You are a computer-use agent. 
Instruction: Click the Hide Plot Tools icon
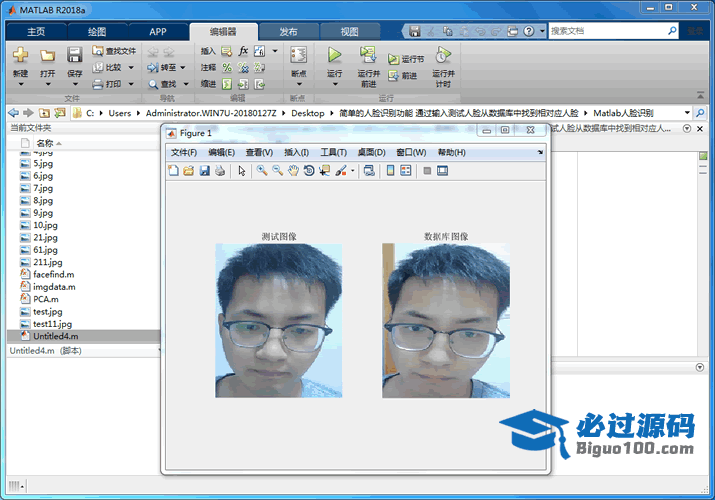427,171
